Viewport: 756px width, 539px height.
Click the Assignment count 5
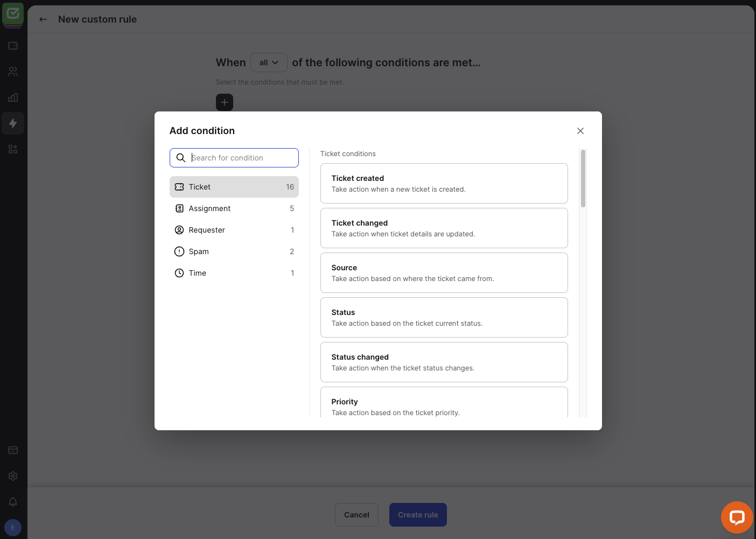point(292,208)
